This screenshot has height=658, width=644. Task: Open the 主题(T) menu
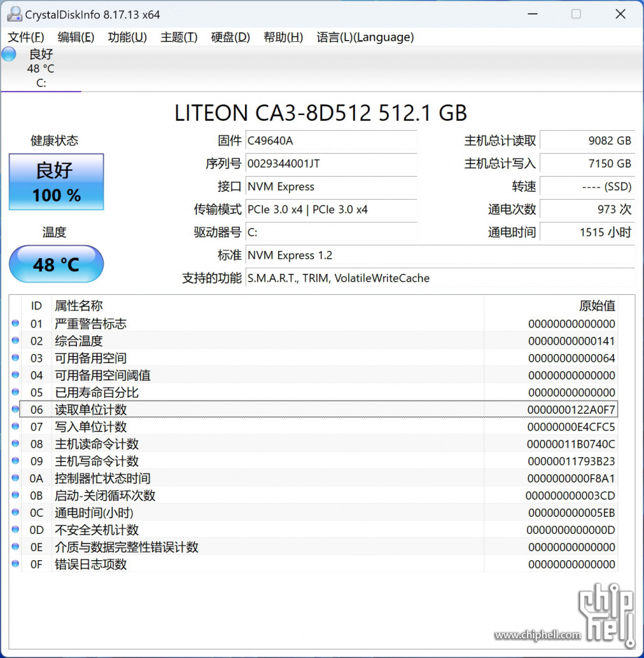click(179, 37)
